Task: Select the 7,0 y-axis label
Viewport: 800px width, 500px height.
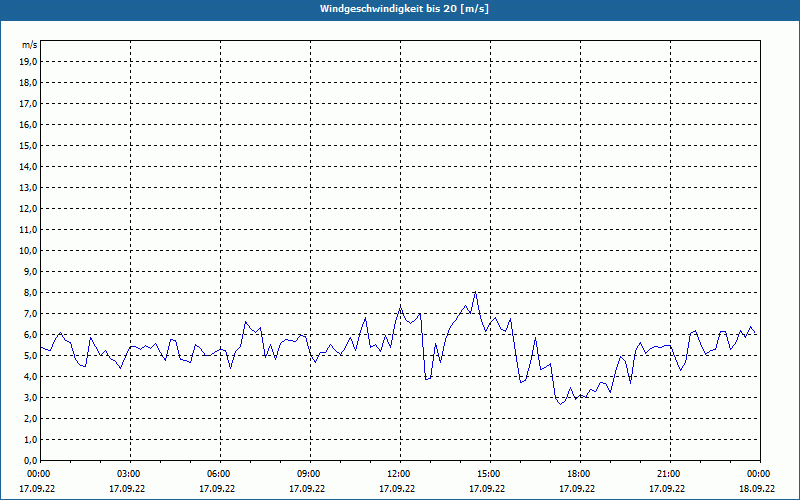Action: click(x=31, y=314)
